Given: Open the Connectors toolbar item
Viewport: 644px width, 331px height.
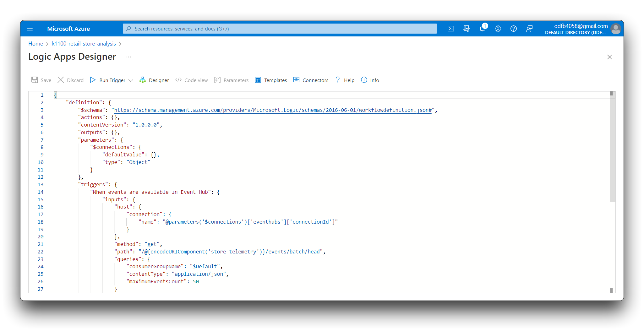Looking at the screenshot, I should pos(311,80).
